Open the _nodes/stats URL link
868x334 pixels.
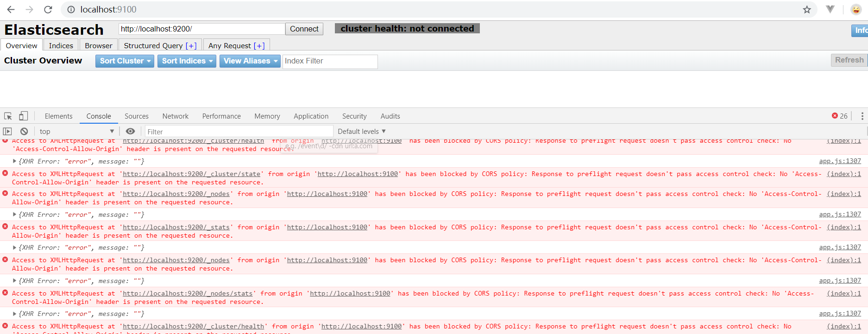pos(188,293)
